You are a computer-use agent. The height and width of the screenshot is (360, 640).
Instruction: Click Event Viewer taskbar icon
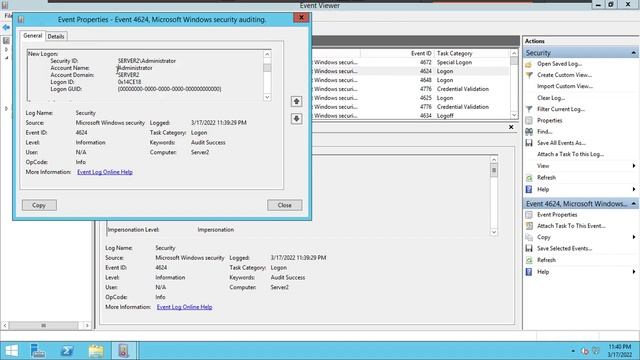(x=124, y=351)
